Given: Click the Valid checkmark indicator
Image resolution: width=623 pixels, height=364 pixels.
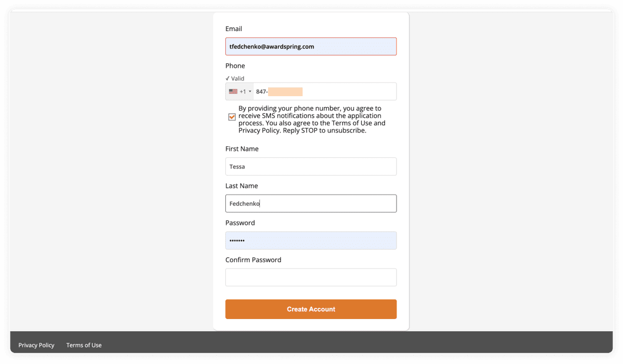Looking at the screenshot, I should 228,78.
